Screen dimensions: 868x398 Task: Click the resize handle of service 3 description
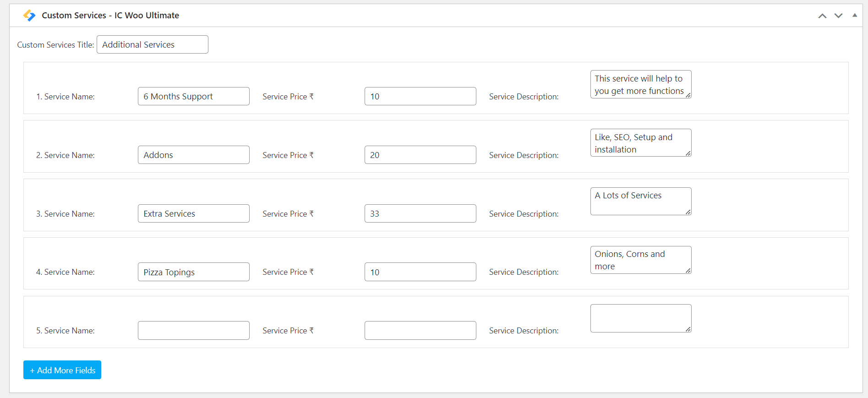(688, 212)
